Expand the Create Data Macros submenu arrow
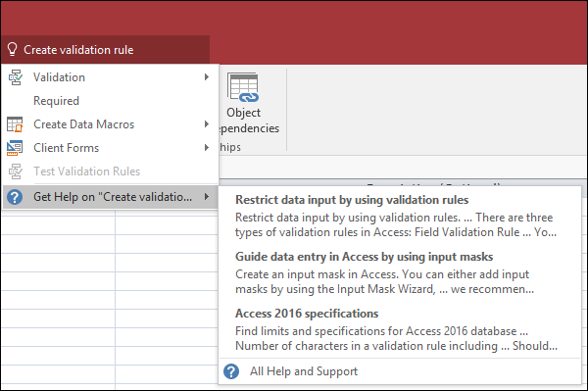The image size is (588, 391). [x=206, y=124]
